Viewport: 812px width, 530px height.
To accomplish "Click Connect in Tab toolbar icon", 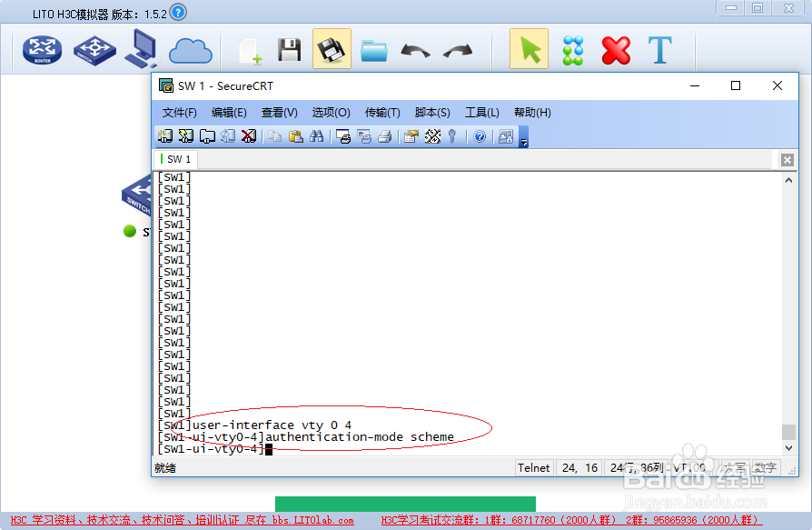I will (x=207, y=136).
